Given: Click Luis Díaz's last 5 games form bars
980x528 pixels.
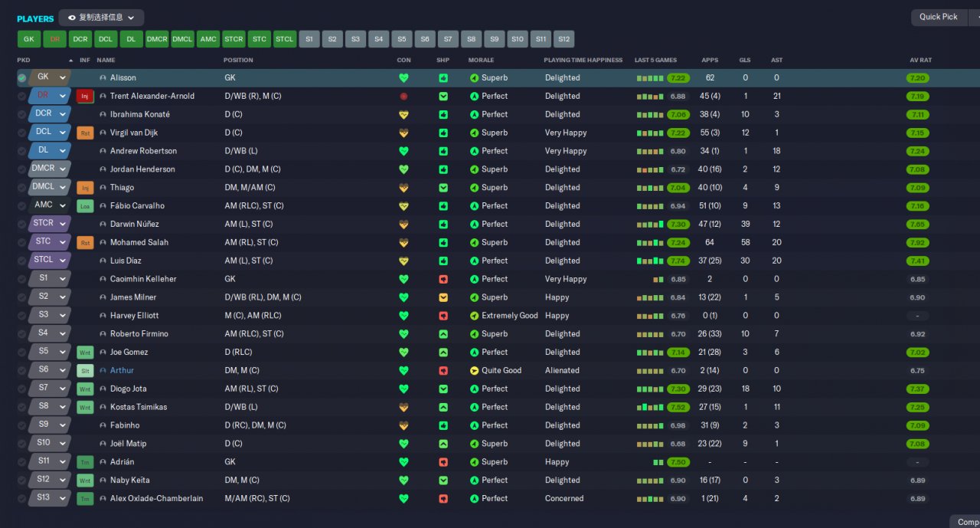Looking at the screenshot, I should point(650,261).
